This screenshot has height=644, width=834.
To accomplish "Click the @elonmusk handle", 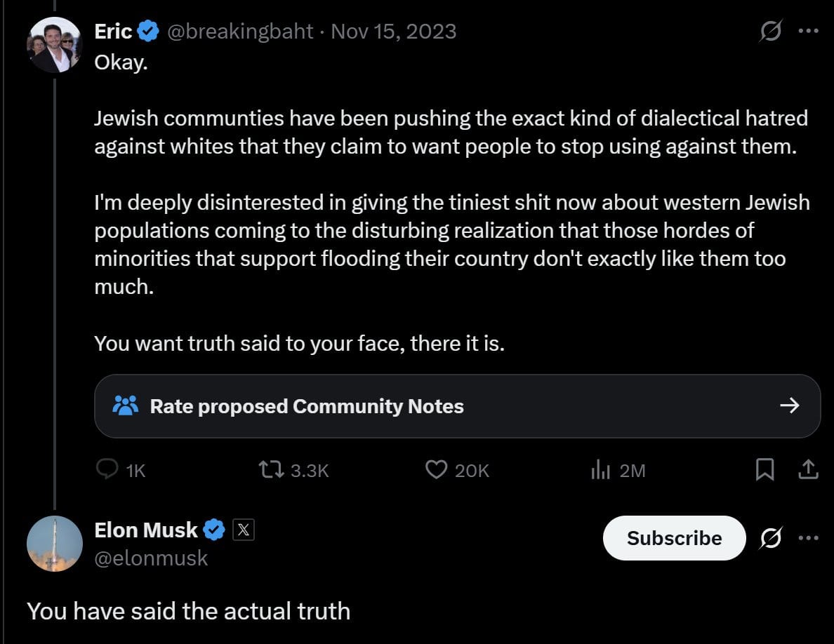I will (151, 558).
